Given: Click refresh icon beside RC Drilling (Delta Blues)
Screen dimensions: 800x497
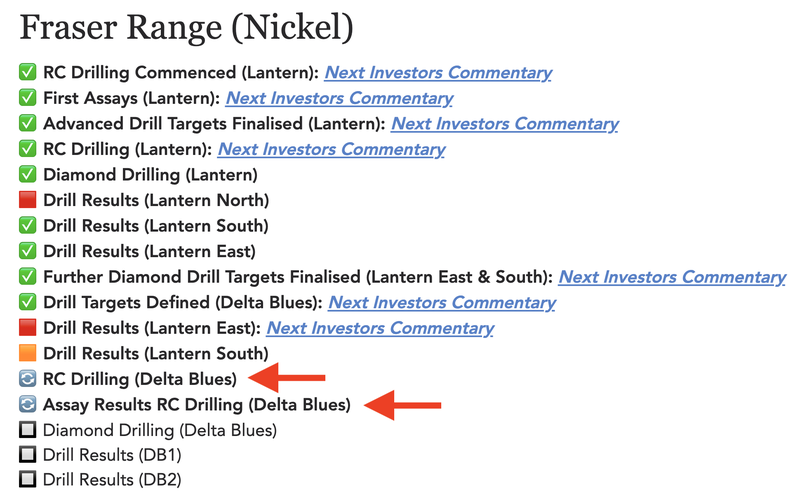Looking at the screenshot, I should (28, 379).
